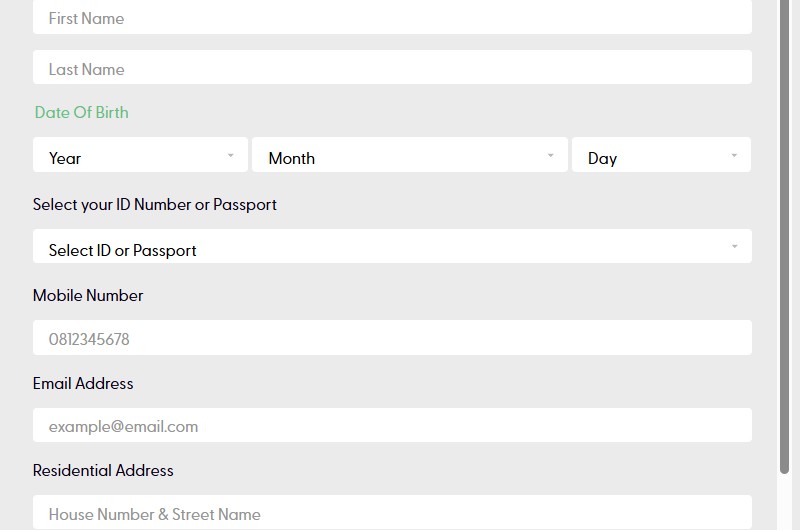Click the Mobile Number label text
Image resolution: width=800 pixels, height=530 pixels.
click(88, 295)
